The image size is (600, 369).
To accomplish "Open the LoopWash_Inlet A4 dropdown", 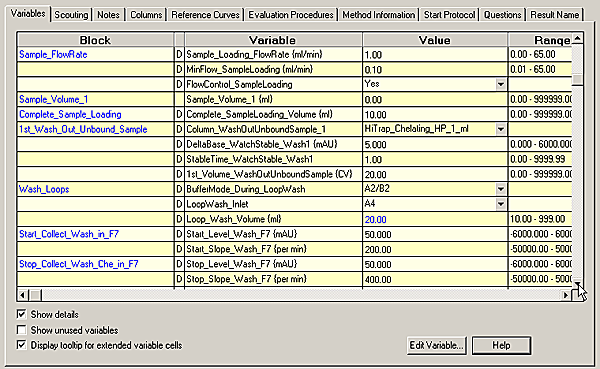I will (x=500, y=204).
